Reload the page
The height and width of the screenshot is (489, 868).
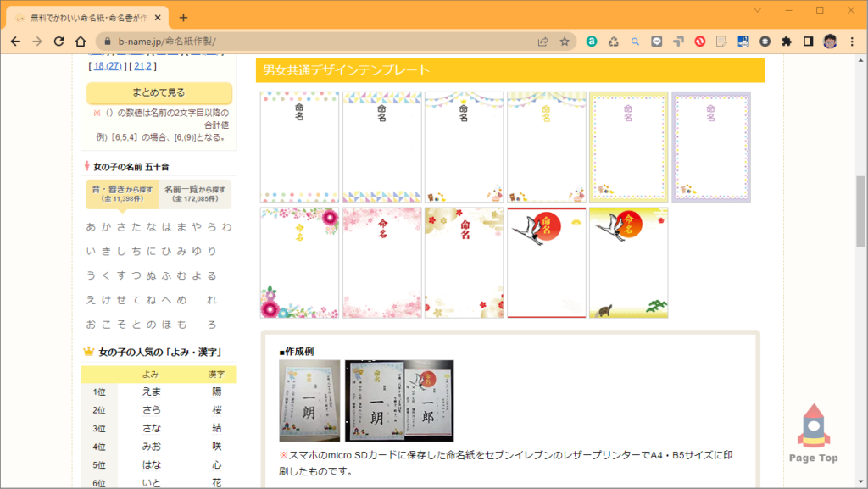tap(58, 42)
